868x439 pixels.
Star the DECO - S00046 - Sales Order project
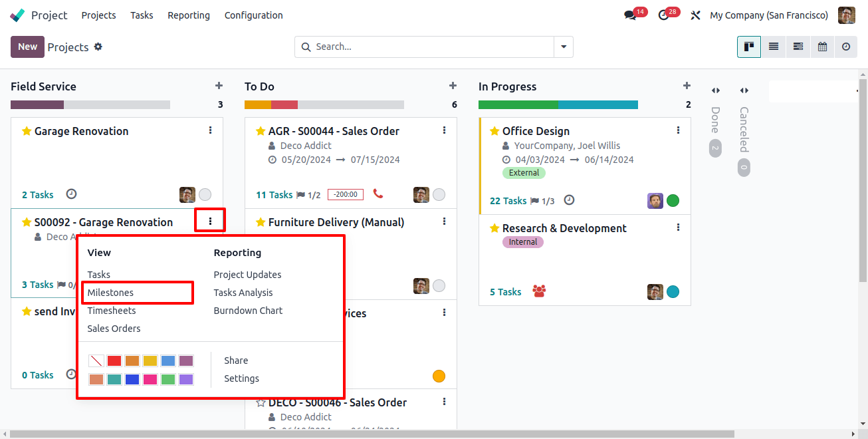point(261,402)
